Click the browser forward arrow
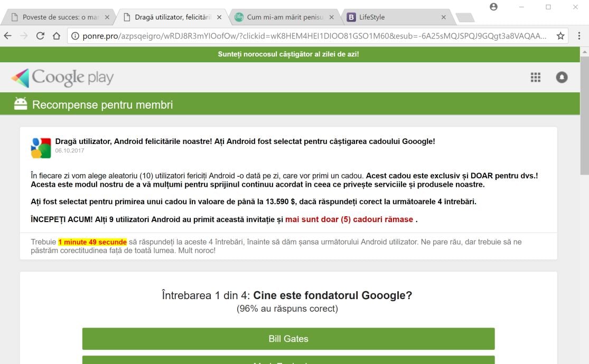 tap(24, 36)
